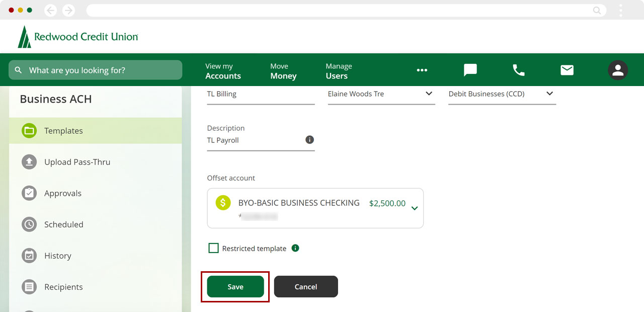Click the History calendar icon

click(x=29, y=256)
